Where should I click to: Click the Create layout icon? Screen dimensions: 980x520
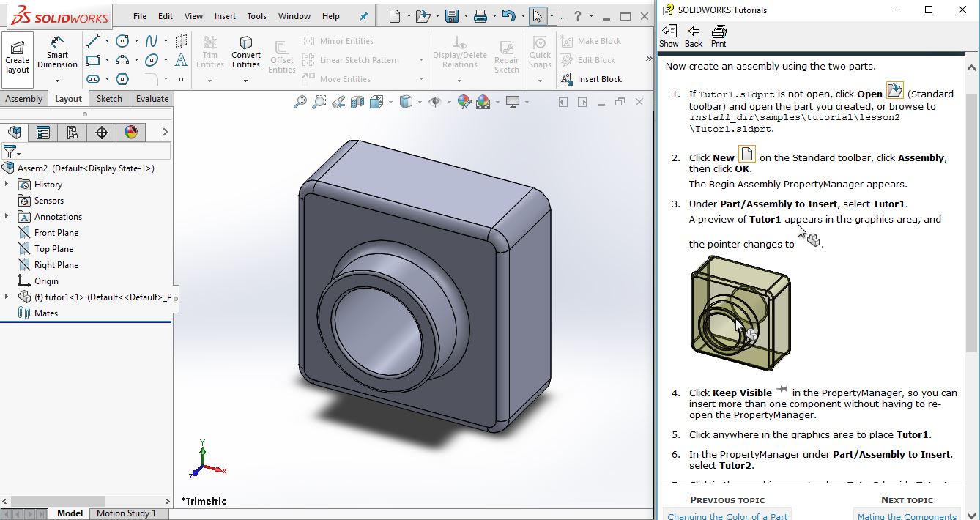[x=17, y=54]
